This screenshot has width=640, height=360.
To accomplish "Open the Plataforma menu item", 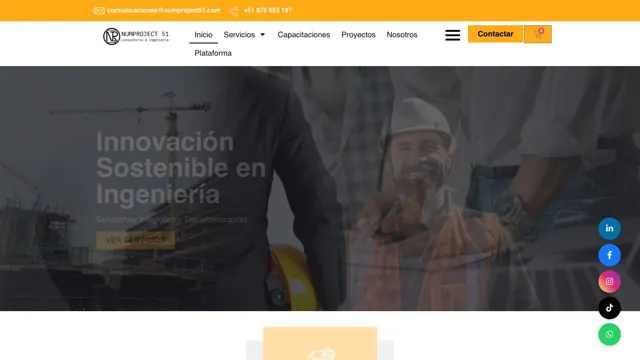I will click(213, 53).
